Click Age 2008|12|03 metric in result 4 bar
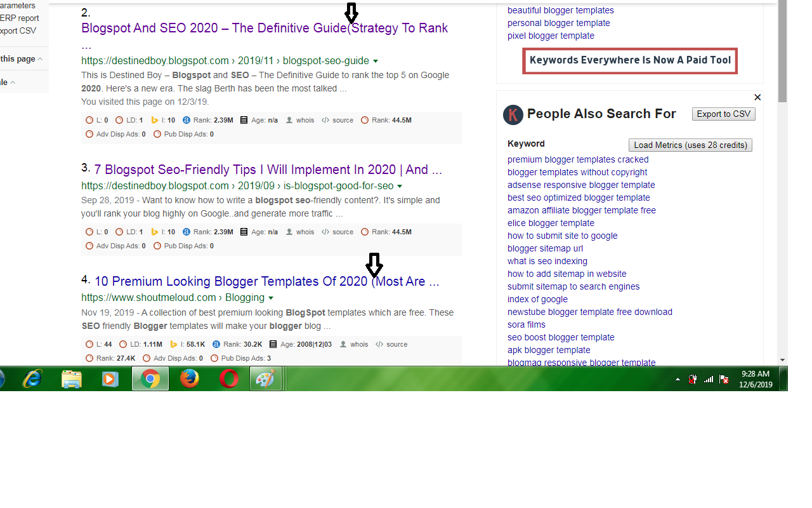 (300, 344)
